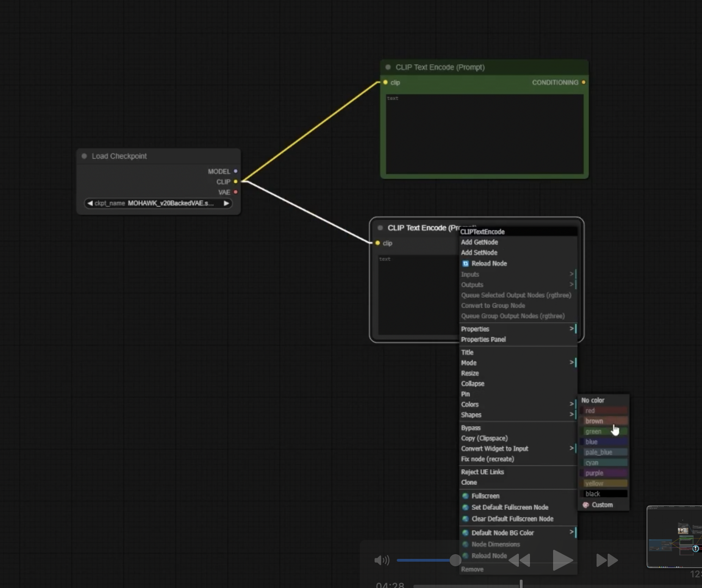Expand the Shapes submenu

[518, 415]
